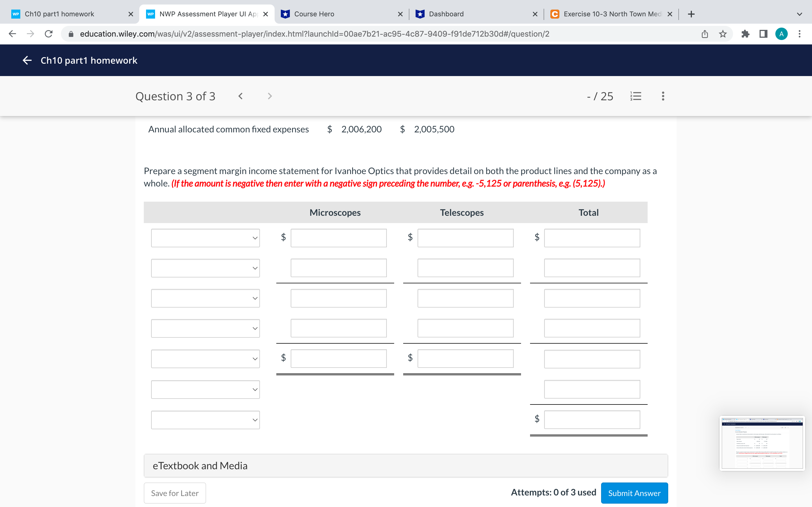Screen dimensions: 812x507
Task: Open the first row label dropdown
Action: click(x=205, y=238)
